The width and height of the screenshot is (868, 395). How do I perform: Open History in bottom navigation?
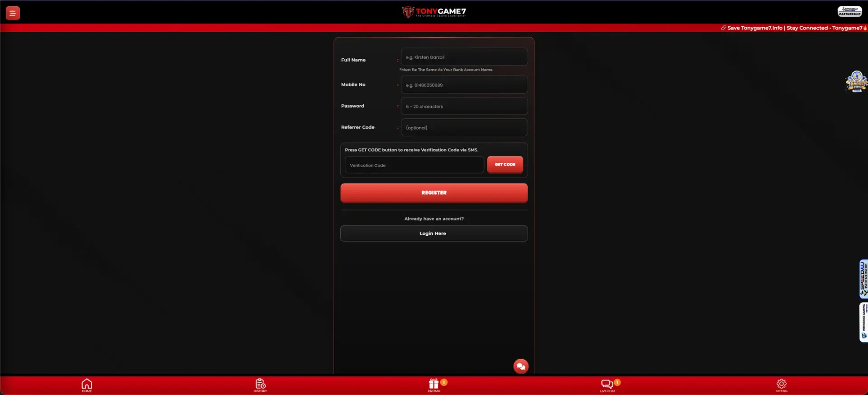[x=260, y=385]
